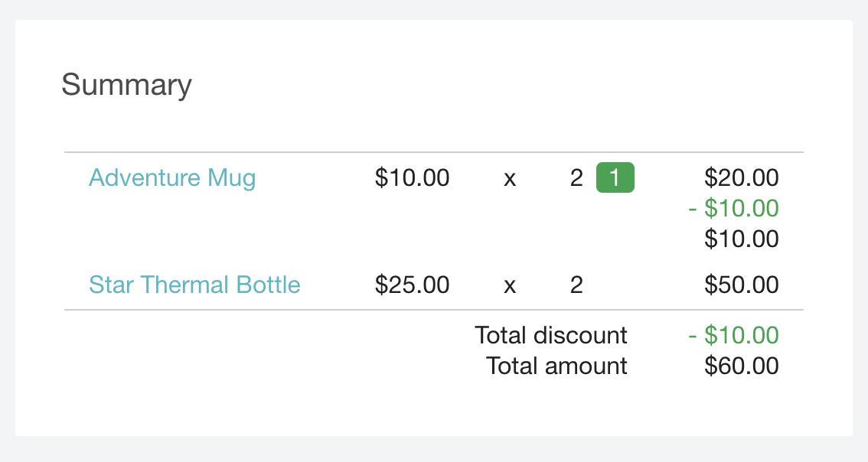Click the multiplier x in Adventure Mug row

[x=510, y=179]
